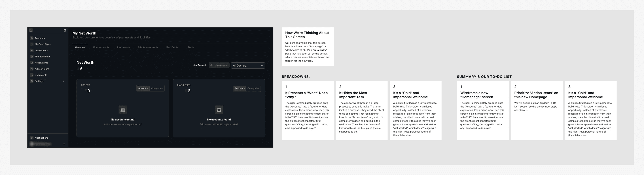Click the Accounts briefcase icon in sidebar

click(32, 38)
